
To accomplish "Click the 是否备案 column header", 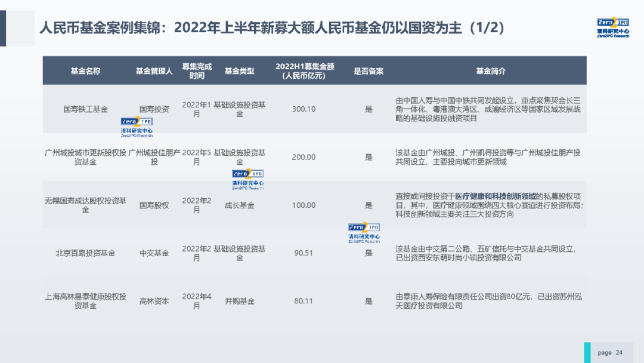I will point(368,71).
